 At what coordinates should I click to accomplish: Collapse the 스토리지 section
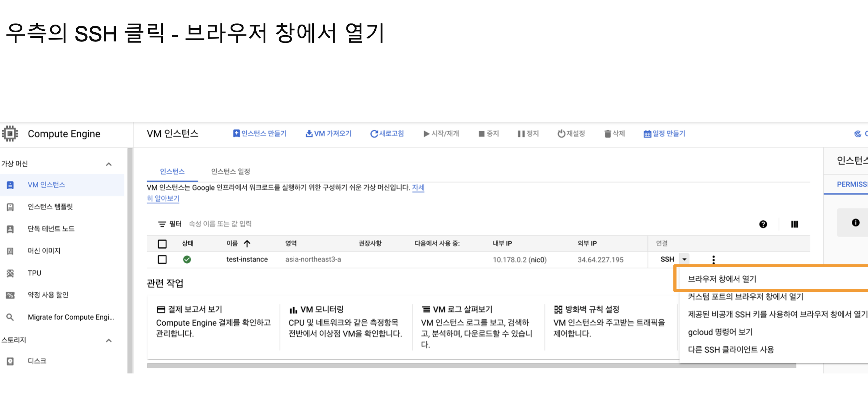tap(109, 340)
